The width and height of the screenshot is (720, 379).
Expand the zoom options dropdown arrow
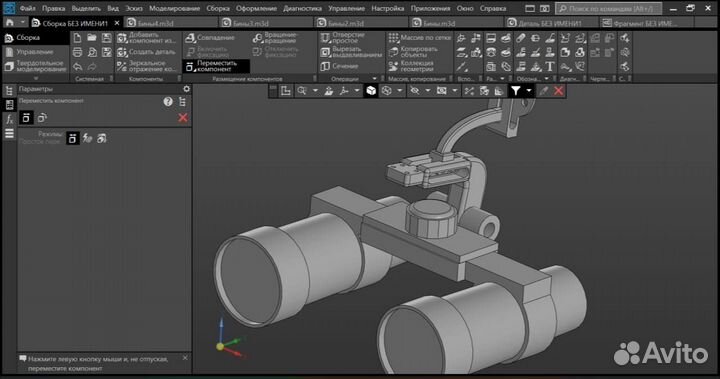315,91
